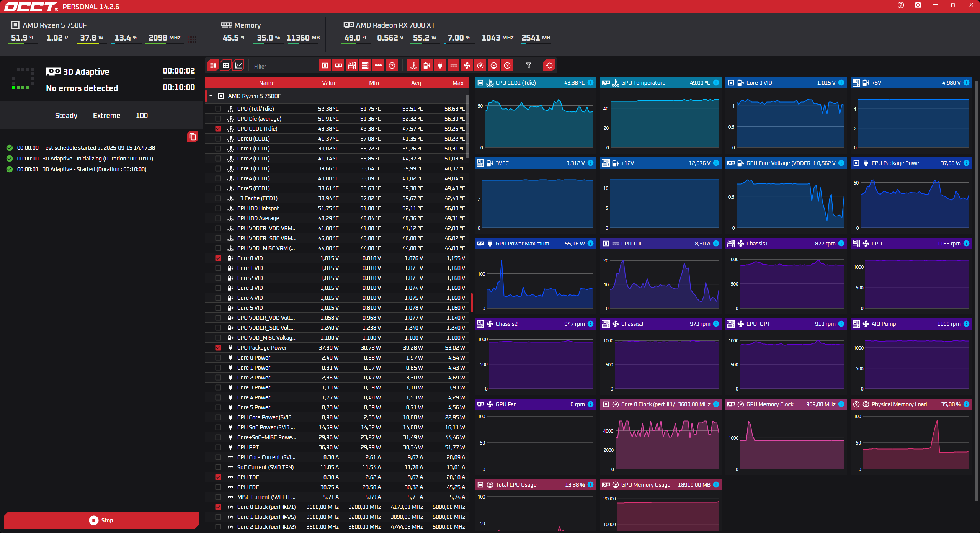The height and width of the screenshot is (533, 980).
Task: Switch to the graph view icon
Action: [238, 65]
